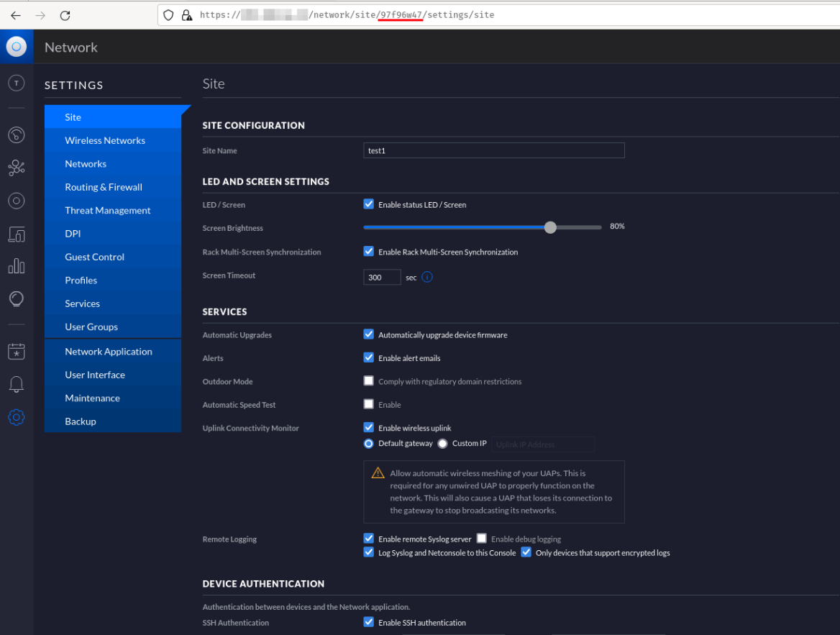Open the Dashboard gauge icon in sidebar
Screen dimensions: 840x635
coord(16,135)
